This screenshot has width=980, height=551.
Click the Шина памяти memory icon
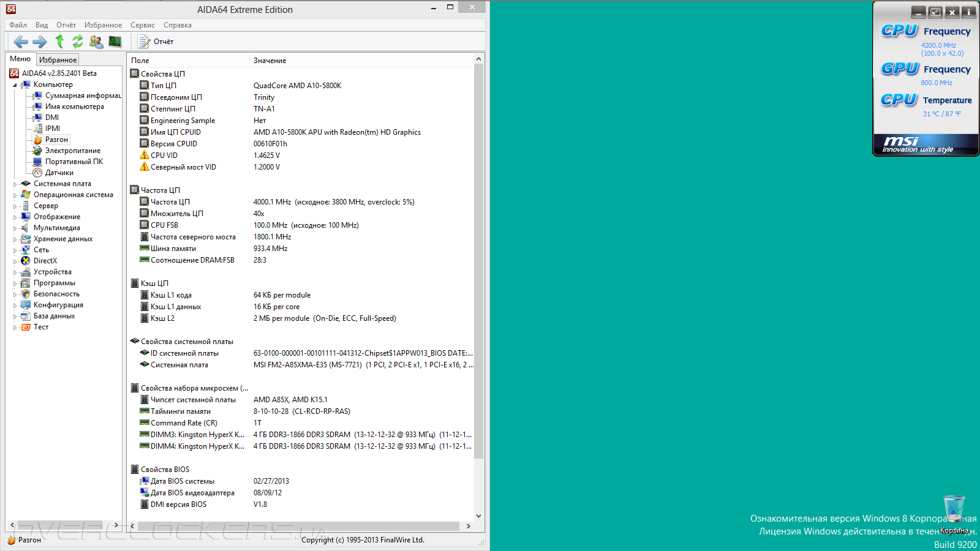[145, 249]
